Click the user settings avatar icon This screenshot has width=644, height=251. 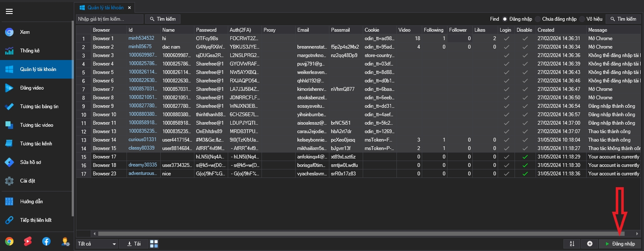click(65, 241)
